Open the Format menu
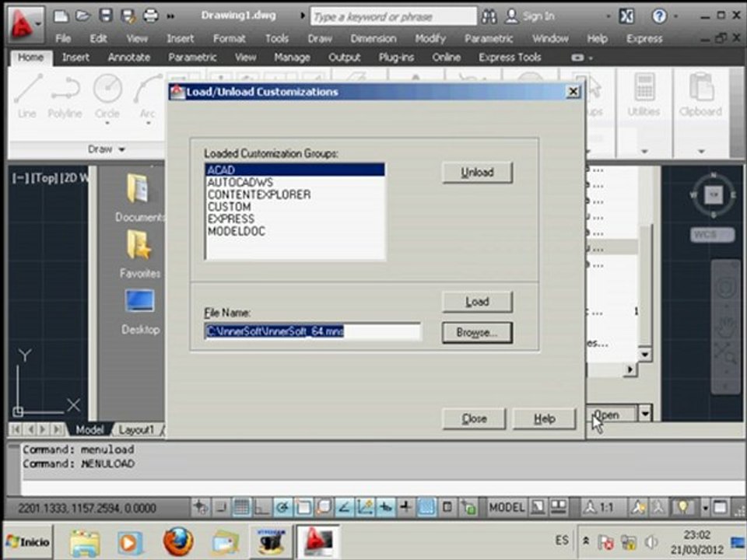This screenshot has height=560, width=747. (229, 39)
